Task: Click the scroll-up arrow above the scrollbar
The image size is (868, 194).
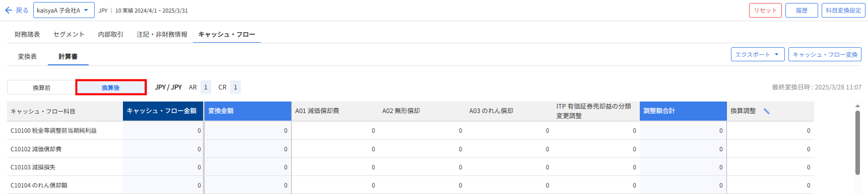Action: pos(857,106)
